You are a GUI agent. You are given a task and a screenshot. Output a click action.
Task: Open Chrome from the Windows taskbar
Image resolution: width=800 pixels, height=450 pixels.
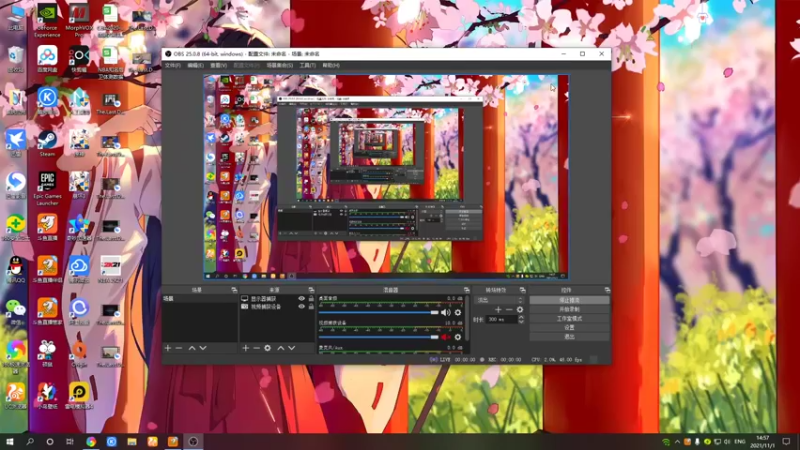pos(91,441)
